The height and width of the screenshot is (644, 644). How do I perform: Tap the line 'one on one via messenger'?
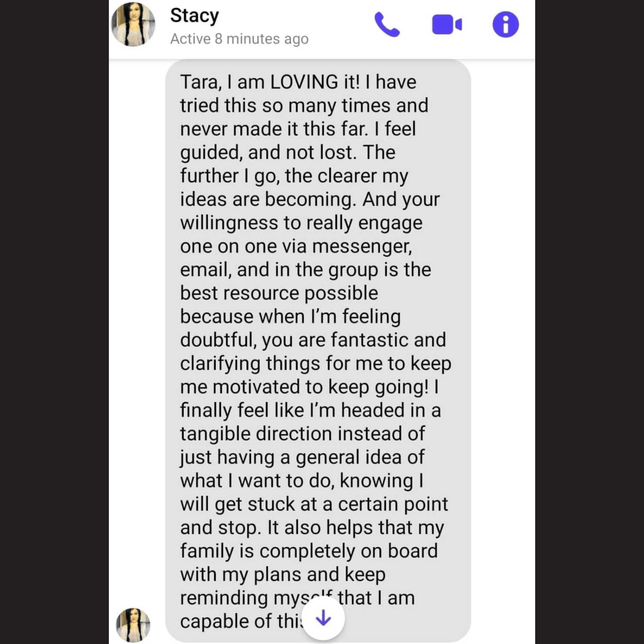coord(296,246)
